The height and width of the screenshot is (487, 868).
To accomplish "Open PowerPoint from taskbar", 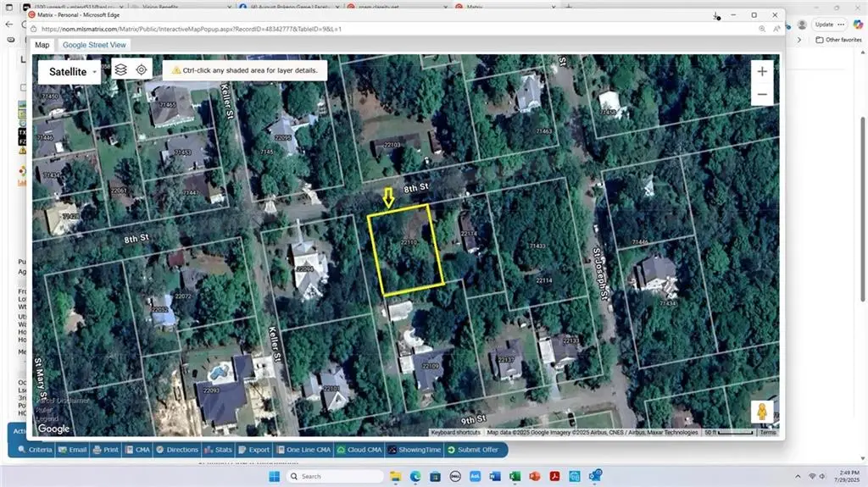I will click(x=535, y=476).
